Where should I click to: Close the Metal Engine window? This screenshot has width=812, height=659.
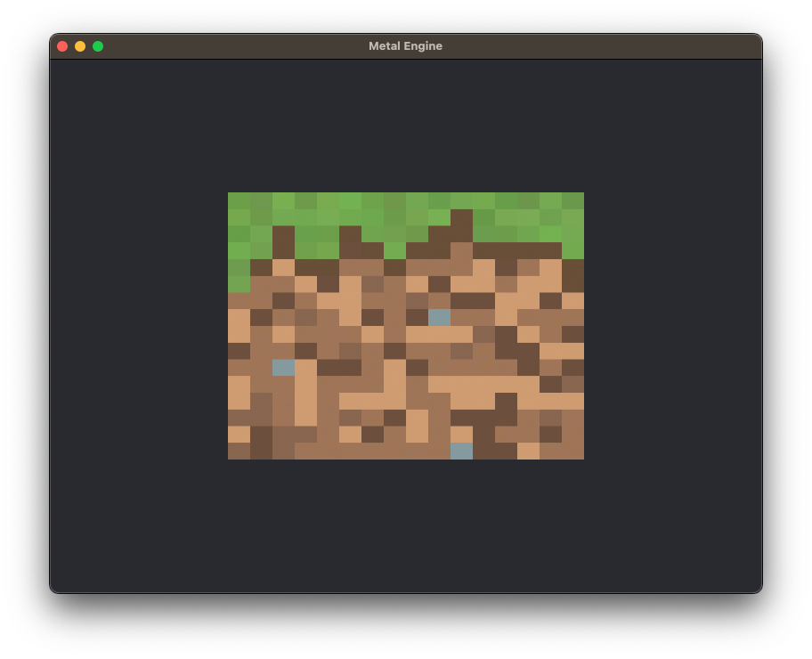point(62,46)
